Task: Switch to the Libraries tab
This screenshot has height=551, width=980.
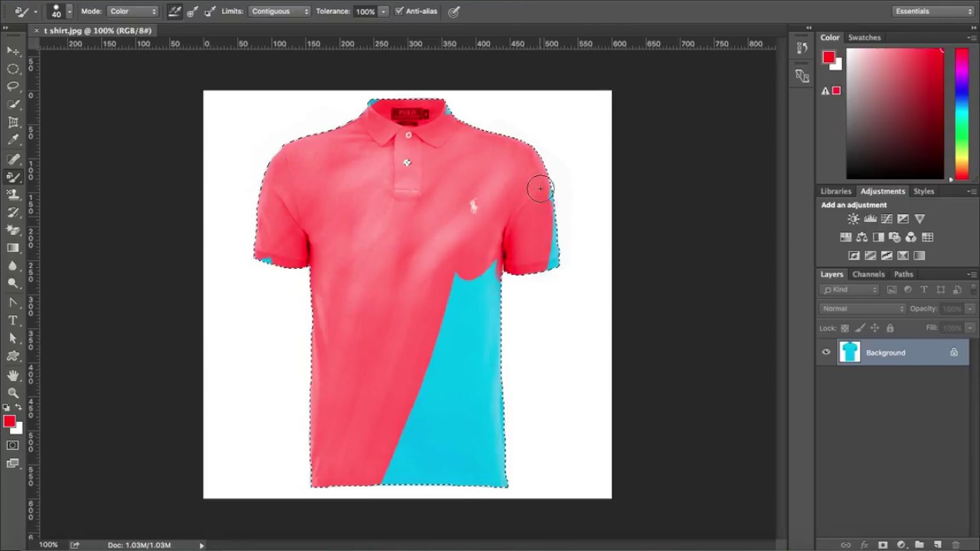Action: click(835, 191)
